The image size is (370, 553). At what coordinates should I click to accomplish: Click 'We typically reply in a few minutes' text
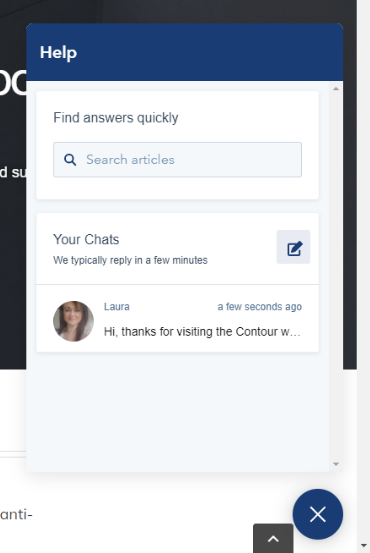(130, 260)
